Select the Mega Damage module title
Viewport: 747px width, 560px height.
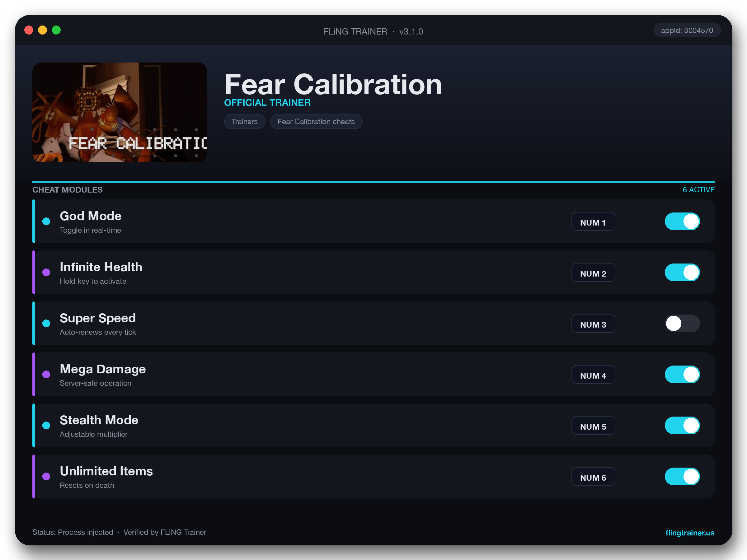pos(103,369)
